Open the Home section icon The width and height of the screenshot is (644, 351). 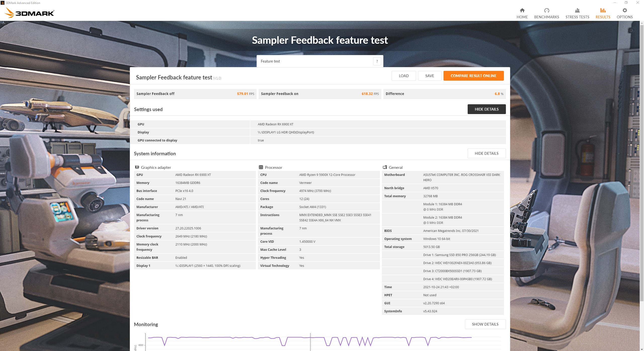pos(522,10)
